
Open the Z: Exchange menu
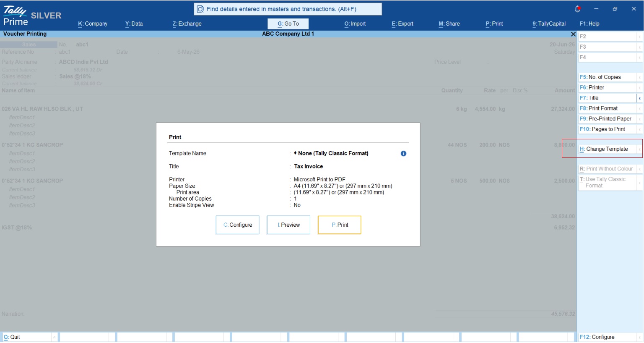[x=187, y=24]
